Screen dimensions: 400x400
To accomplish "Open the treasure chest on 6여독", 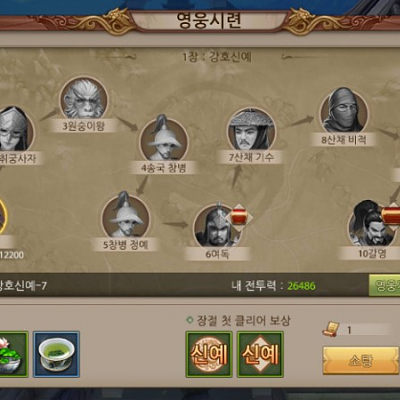I will pyautogui.click(x=239, y=218).
